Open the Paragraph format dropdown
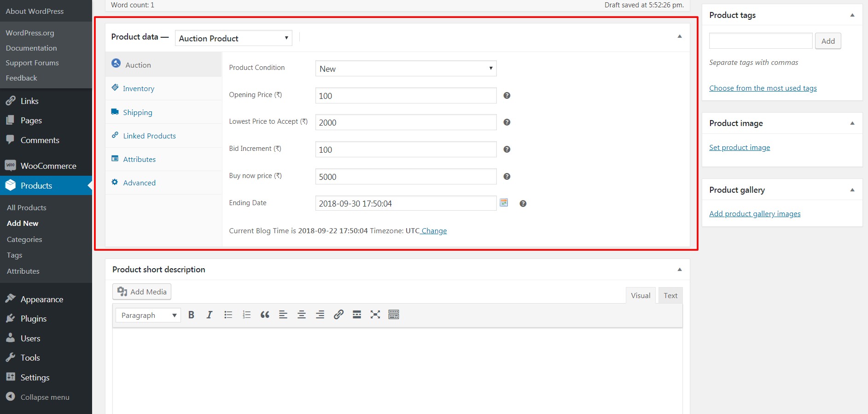This screenshot has width=868, height=414. (x=148, y=315)
